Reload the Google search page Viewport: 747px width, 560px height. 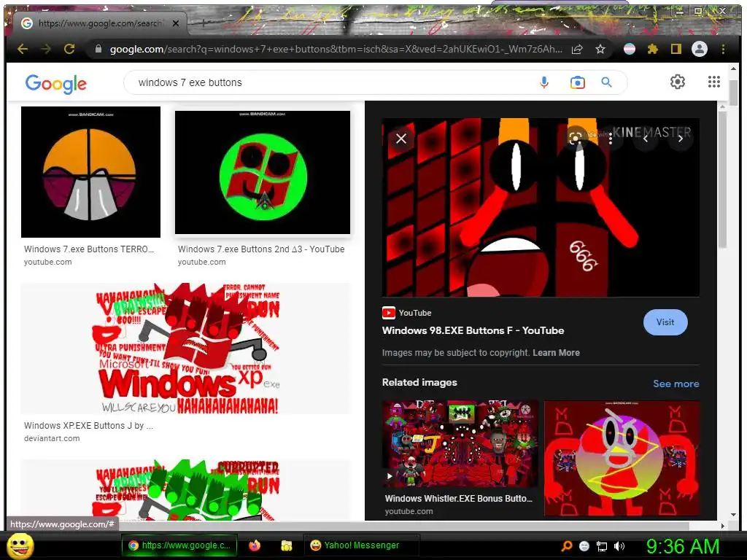click(69, 49)
